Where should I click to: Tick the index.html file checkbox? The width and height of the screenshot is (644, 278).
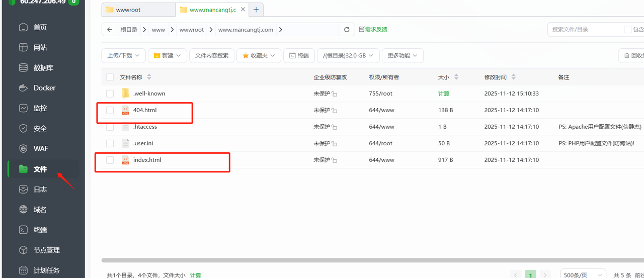(110, 160)
